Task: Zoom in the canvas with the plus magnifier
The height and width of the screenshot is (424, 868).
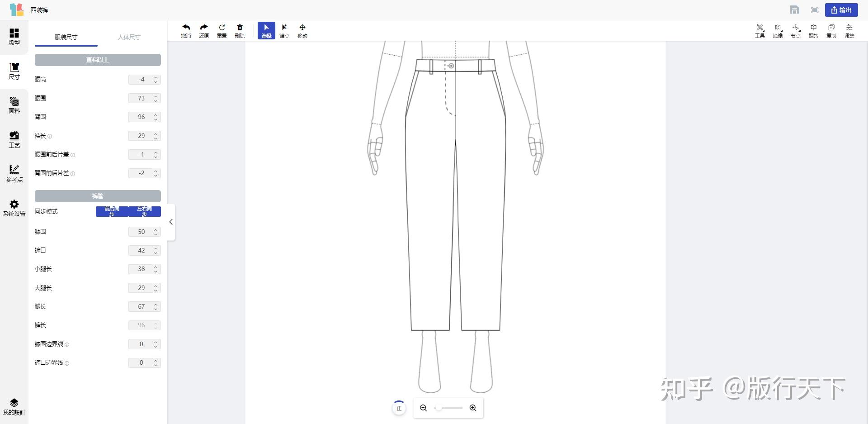Action: pos(473,408)
